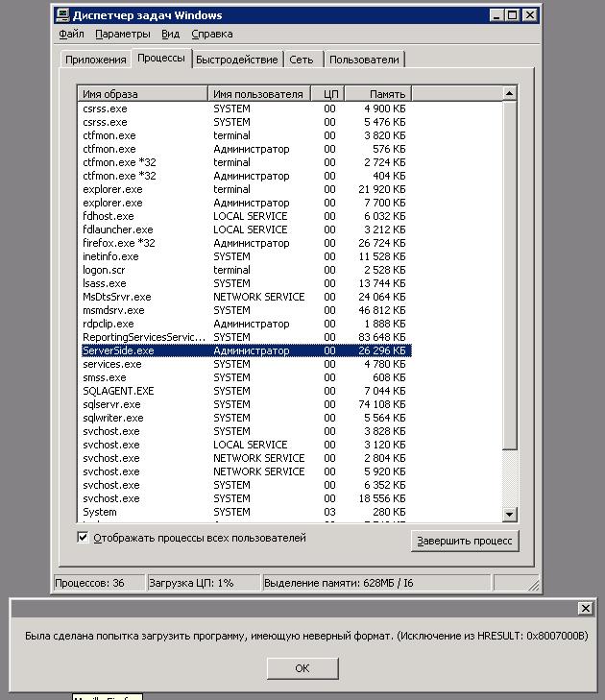Sort by Имя пользователя column header

[x=259, y=94]
